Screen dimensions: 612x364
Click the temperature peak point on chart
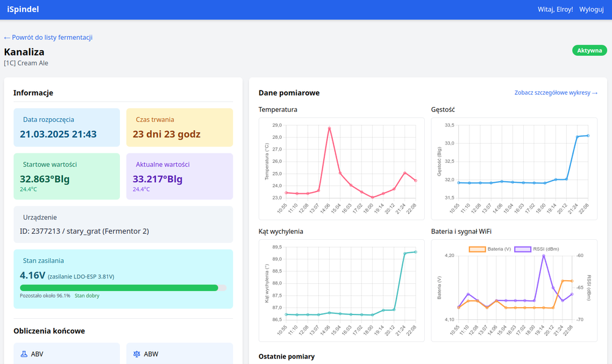pos(329,128)
